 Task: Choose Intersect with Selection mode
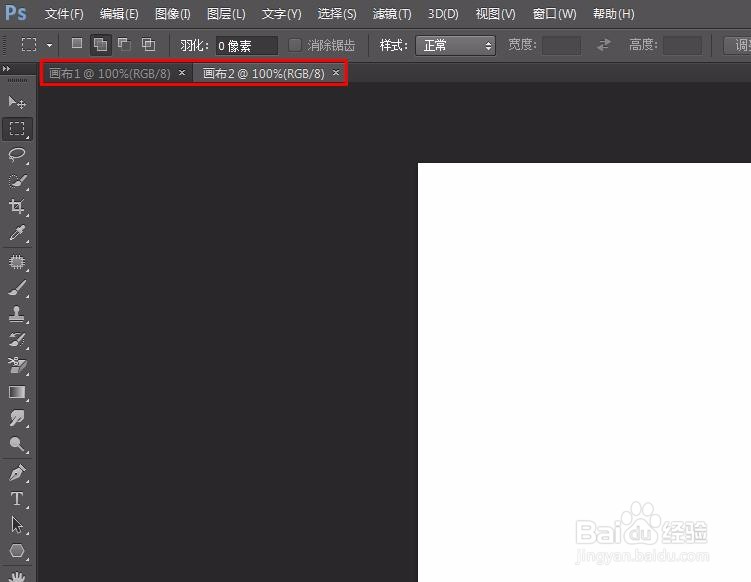tap(148, 45)
